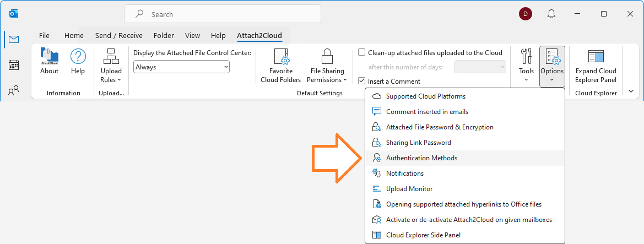
Task: Choose Upload Monitor
Action: pyautogui.click(x=465, y=189)
